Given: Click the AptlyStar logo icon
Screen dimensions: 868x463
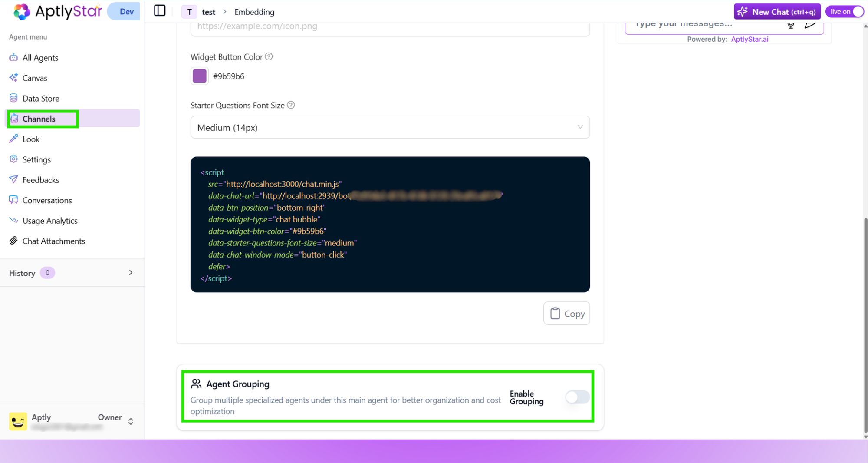Looking at the screenshot, I should (21, 12).
